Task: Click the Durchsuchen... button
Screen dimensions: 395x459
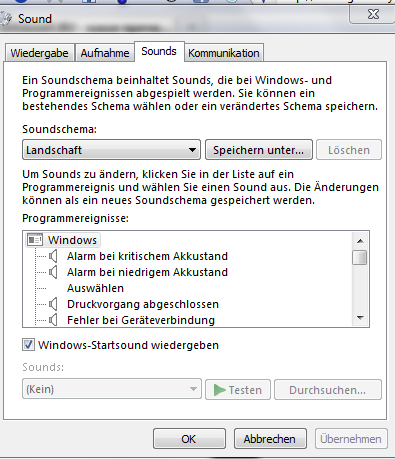Action: (x=328, y=390)
